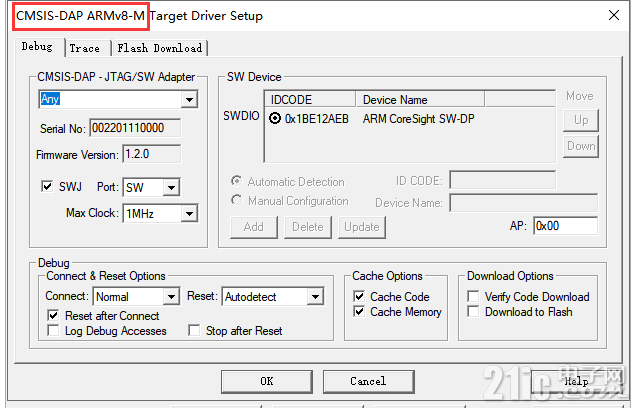This screenshot has width=637, height=408.
Task: Click the Help button
Action: pos(576,381)
